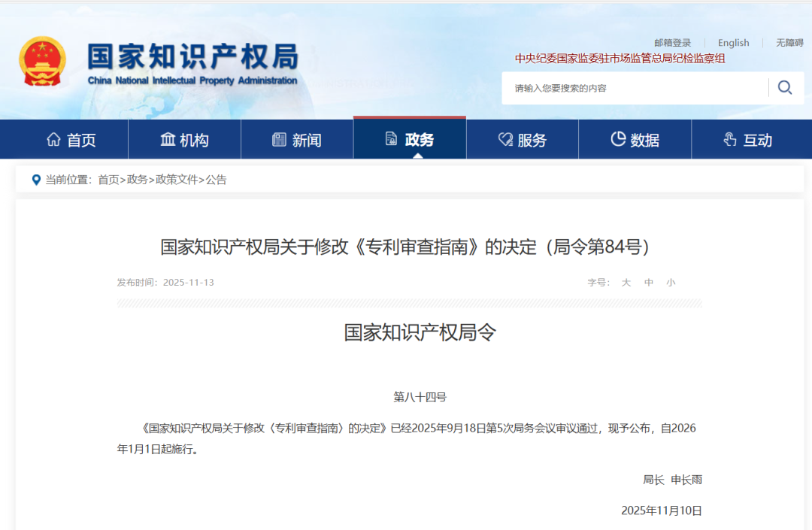The height and width of the screenshot is (530, 812).
Task: Click the search magnifier icon
Action: pyautogui.click(x=785, y=88)
